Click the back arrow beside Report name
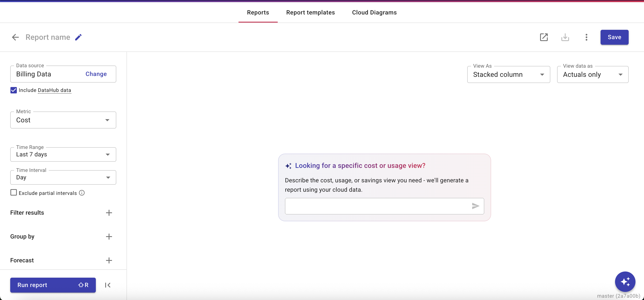 pyautogui.click(x=15, y=37)
